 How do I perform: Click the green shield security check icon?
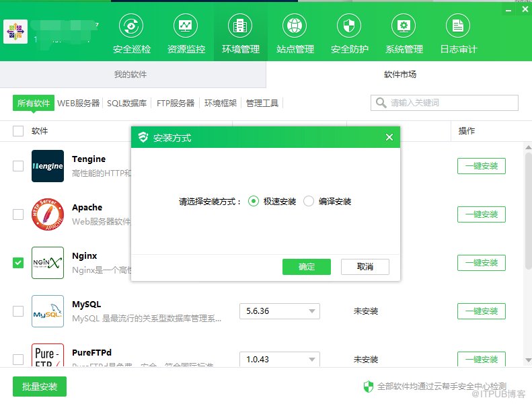click(x=369, y=387)
